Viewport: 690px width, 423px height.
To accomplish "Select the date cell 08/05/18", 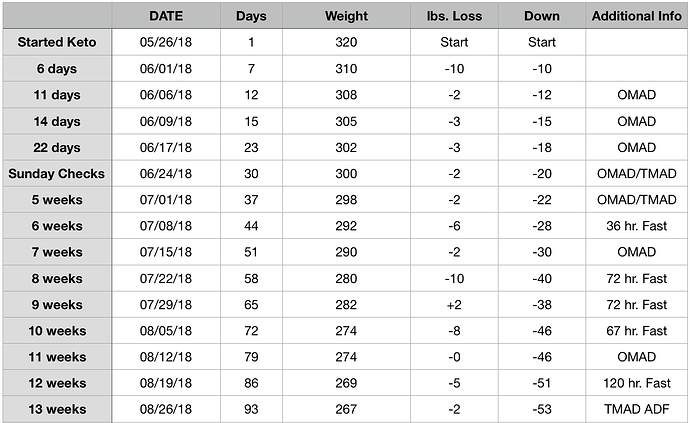I will (166, 331).
